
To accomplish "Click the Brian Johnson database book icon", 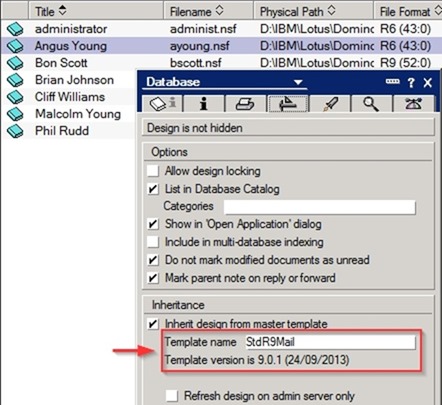I will 15,80.
